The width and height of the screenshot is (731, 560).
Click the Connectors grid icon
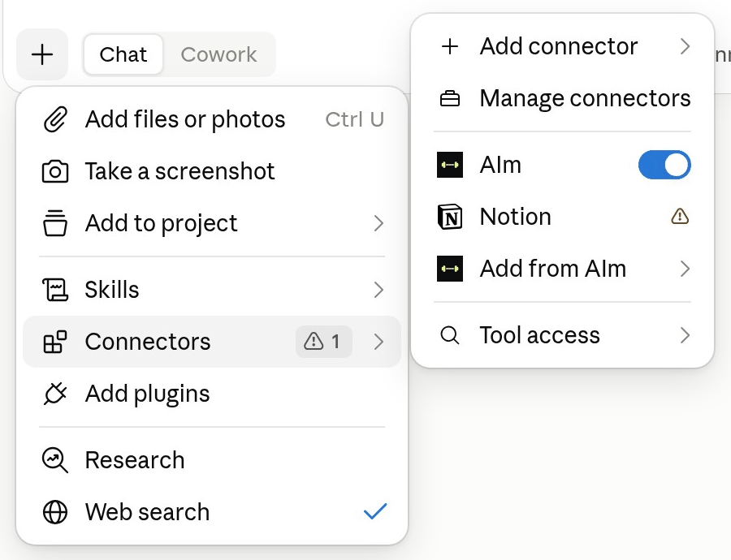(x=55, y=342)
